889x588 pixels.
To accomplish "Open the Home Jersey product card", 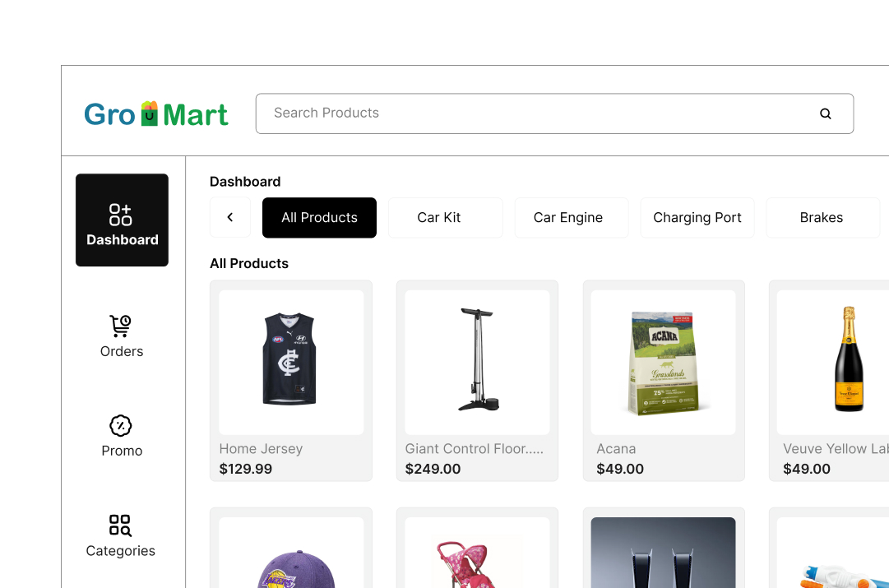I will [x=291, y=381].
